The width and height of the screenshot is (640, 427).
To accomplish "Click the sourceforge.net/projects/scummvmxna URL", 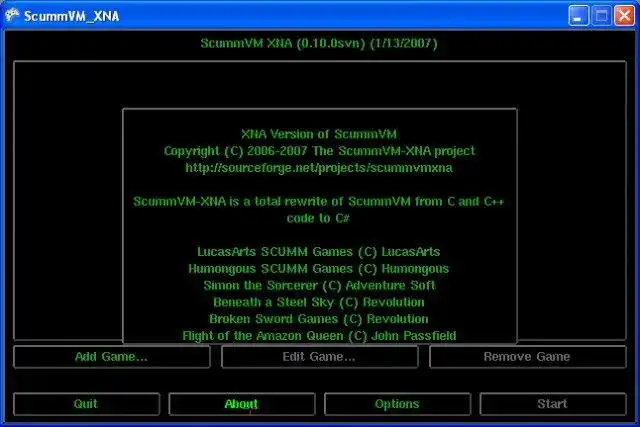I will click(319, 168).
